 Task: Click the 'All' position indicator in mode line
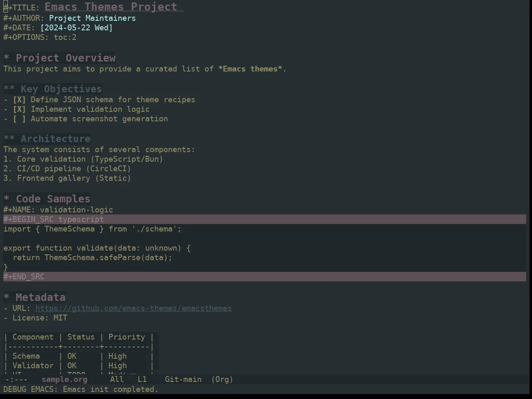coord(117,379)
